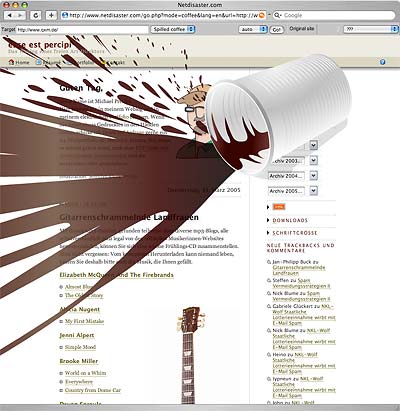The height and width of the screenshot is (411, 400).
Task: Click the Home icon in site navigation
Action: [11, 62]
